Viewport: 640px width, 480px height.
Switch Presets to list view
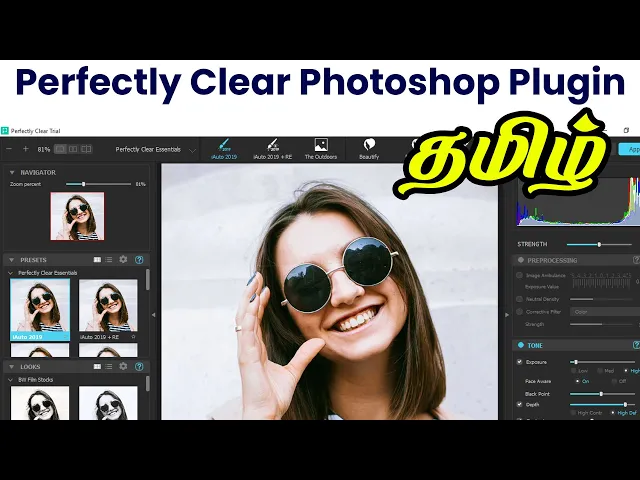(109, 260)
